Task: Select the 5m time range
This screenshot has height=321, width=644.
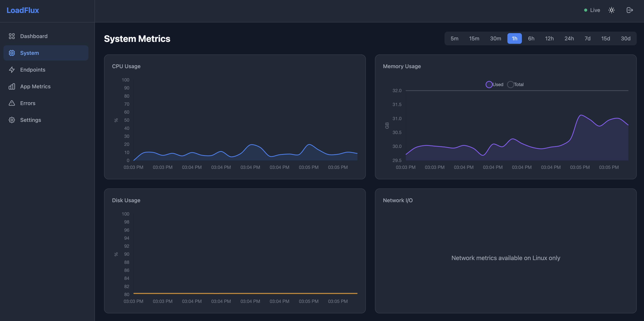Action: tap(454, 38)
